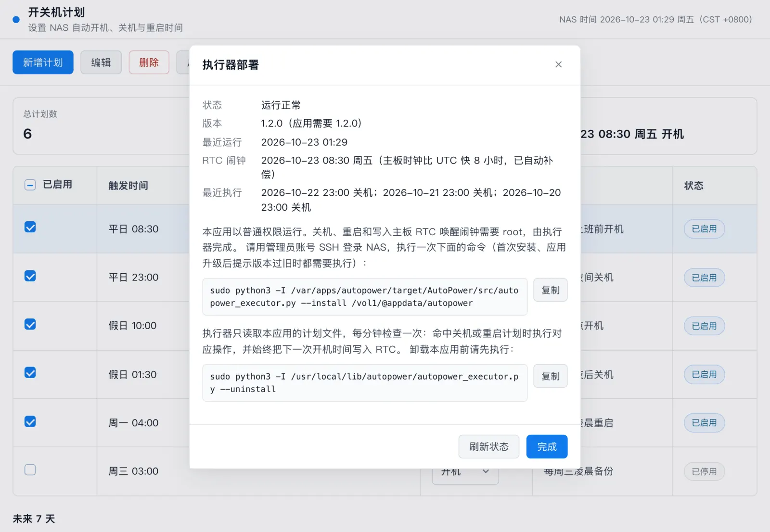Close the 执行器部署 dialog
This screenshot has height=532, width=770.
(558, 64)
